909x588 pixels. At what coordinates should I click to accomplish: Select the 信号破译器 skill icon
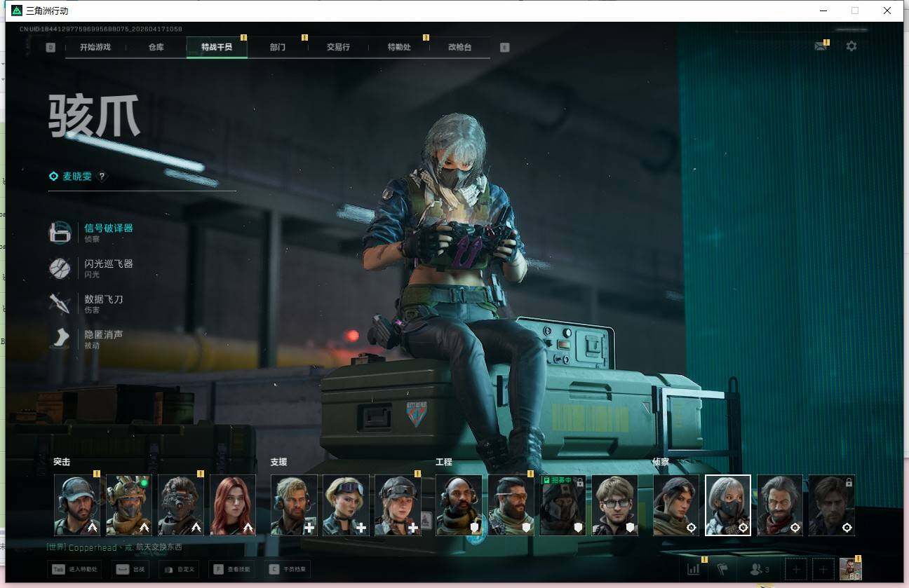coord(60,233)
